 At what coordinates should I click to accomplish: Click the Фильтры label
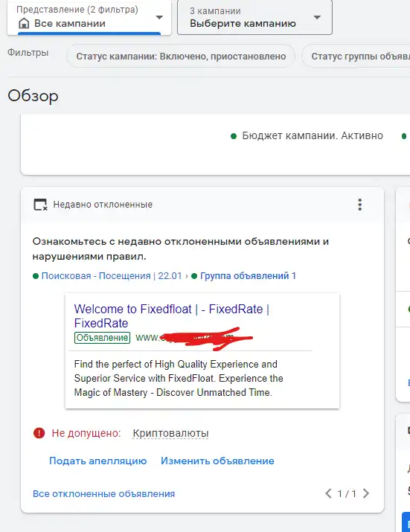(28, 53)
